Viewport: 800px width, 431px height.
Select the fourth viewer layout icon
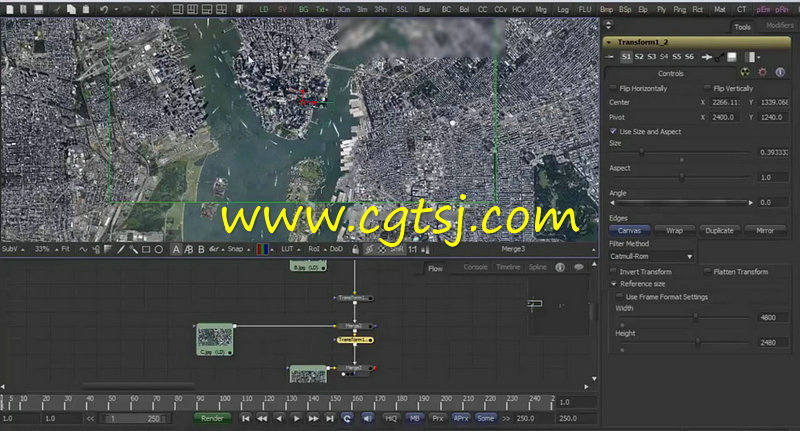pyautogui.click(x=221, y=9)
